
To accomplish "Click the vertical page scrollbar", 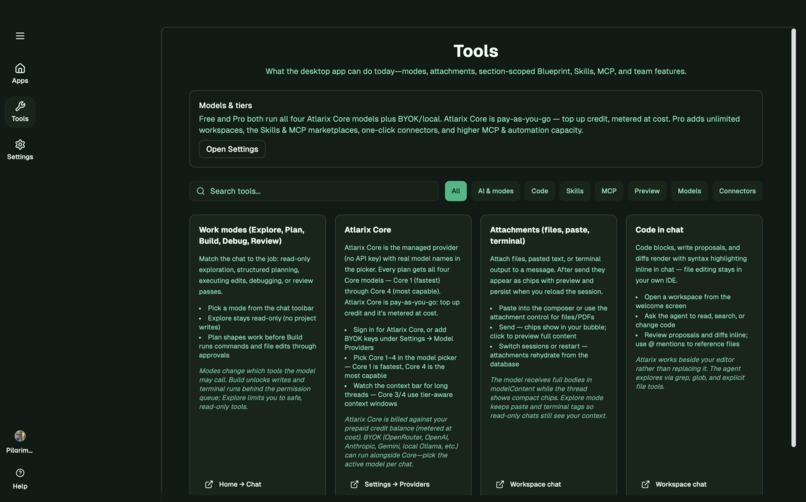I will coord(794,237).
